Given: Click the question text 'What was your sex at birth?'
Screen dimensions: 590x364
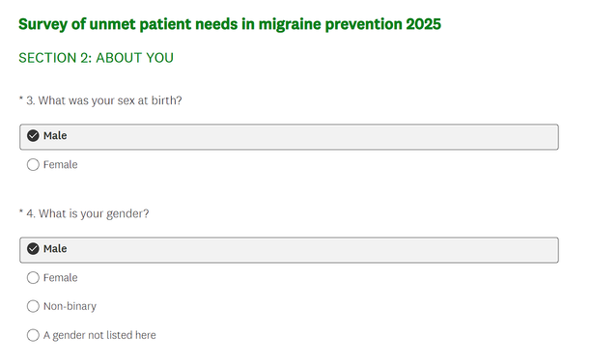Looking at the screenshot, I should pos(110,100).
